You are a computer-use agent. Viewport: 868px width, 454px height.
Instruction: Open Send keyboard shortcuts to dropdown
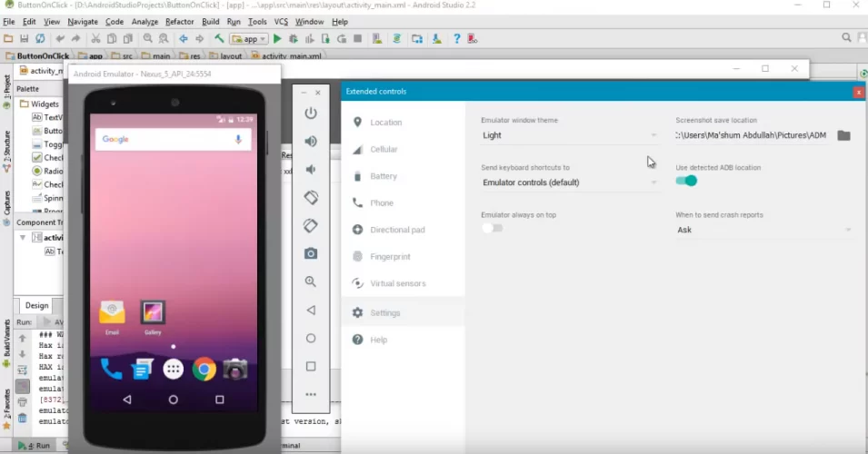point(569,183)
